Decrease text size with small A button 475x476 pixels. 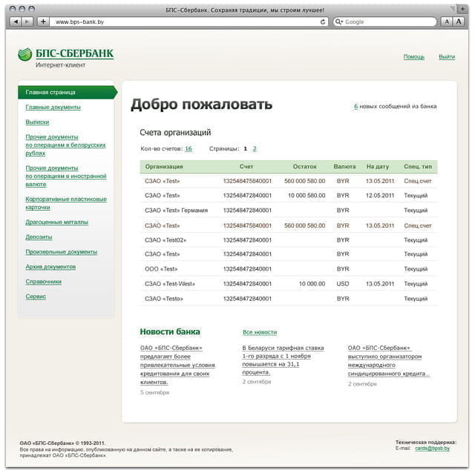[447, 22]
